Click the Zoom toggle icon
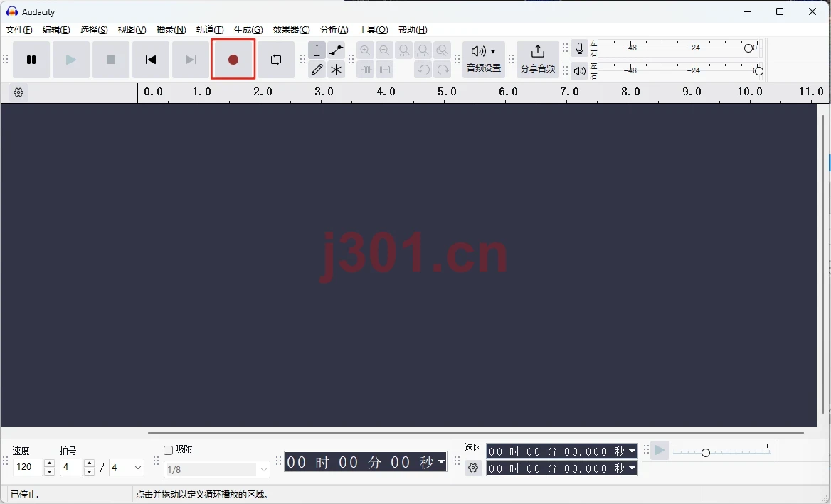831x504 pixels. [x=442, y=50]
